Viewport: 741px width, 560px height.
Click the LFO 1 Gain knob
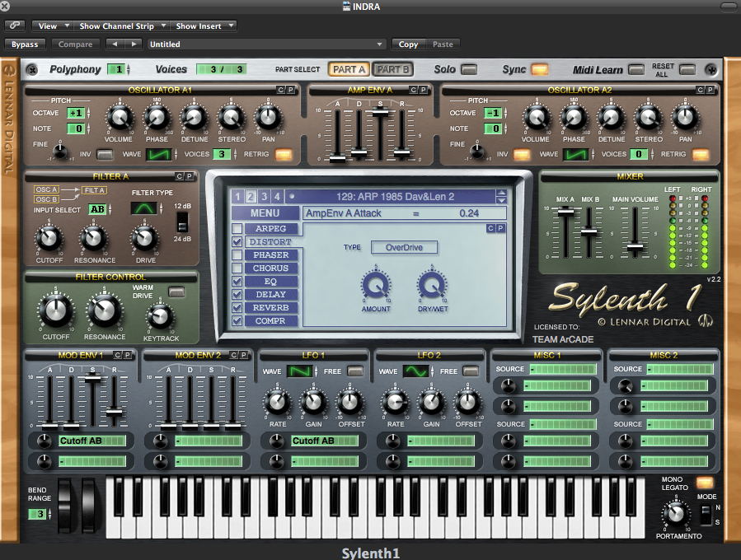point(313,402)
